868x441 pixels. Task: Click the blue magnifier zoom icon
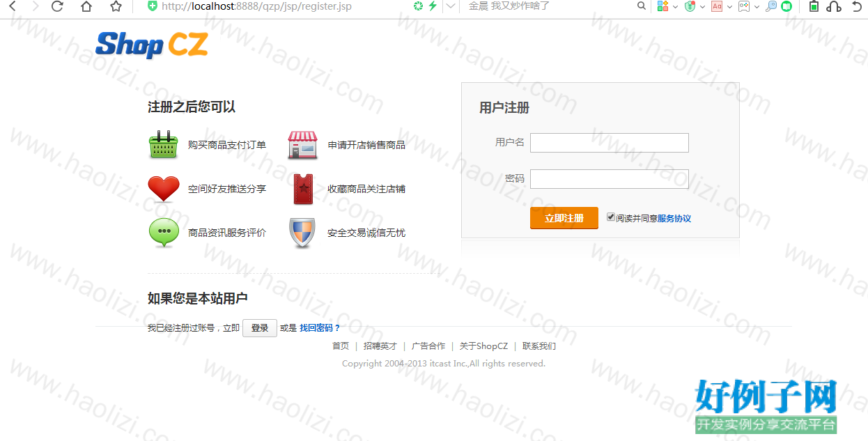tap(770, 6)
